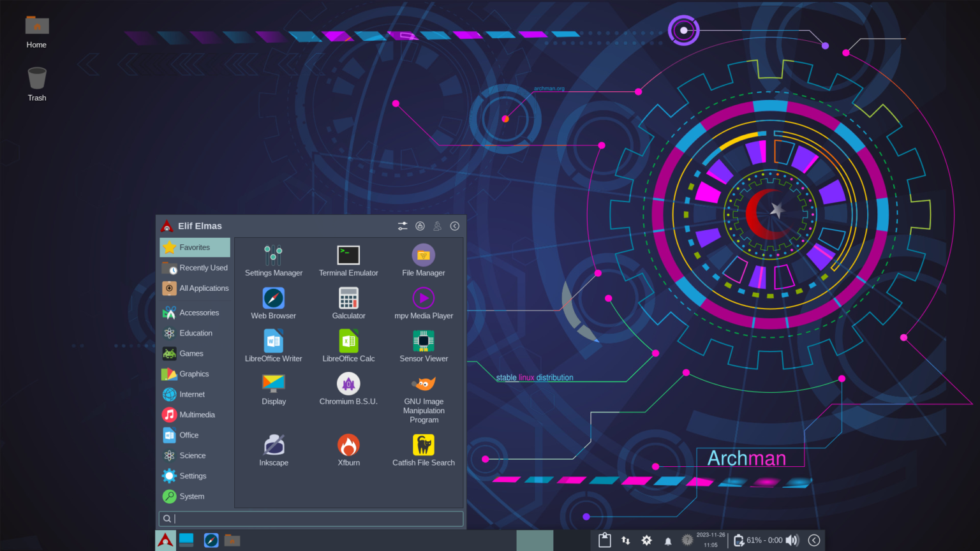Switch user from the menu header
The image size is (980, 551).
click(x=437, y=226)
